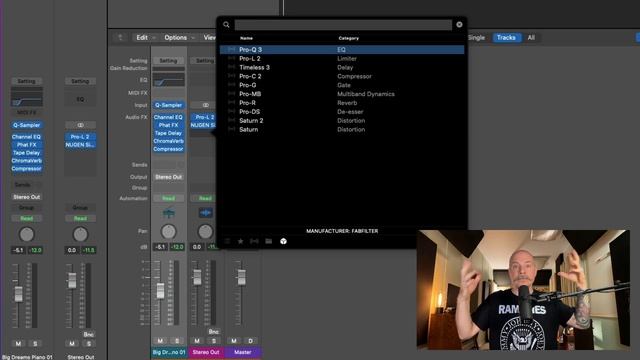Viewport: 640px width, 360px height.
Task: Mute the inspector Stereo Out strip
Action: 72,344
